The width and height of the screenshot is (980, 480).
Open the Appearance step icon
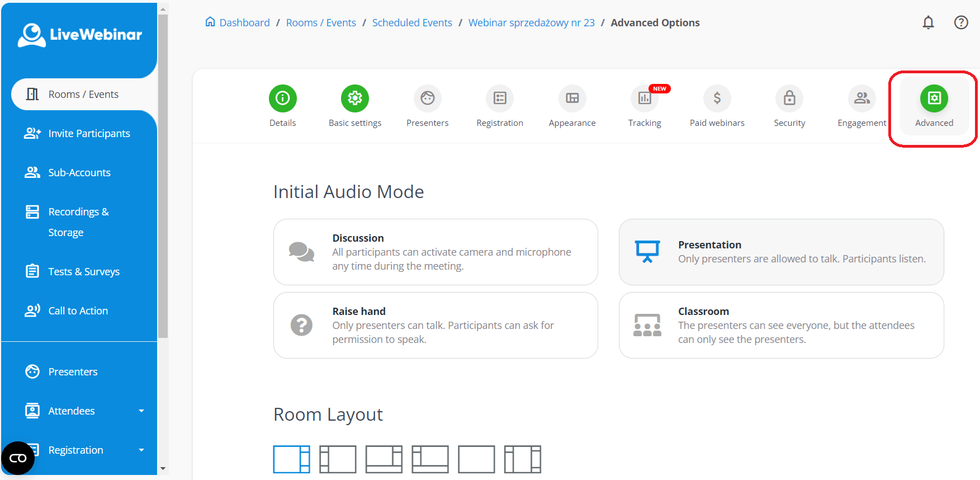pyautogui.click(x=572, y=98)
